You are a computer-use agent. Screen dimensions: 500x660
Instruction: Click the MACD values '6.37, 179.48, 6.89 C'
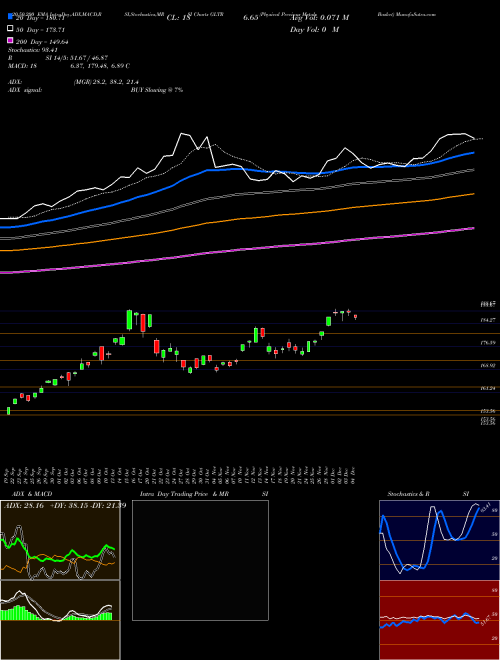click(x=100, y=66)
